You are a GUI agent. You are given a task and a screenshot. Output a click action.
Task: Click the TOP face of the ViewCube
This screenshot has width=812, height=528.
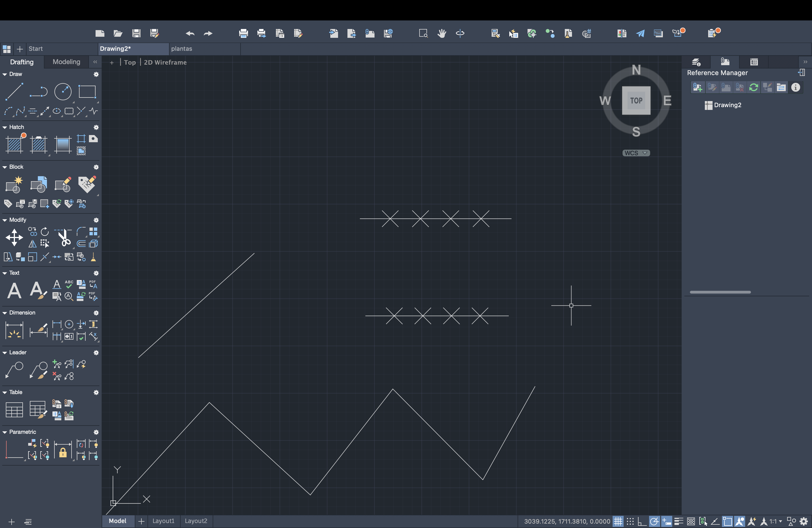pos(636,100)
